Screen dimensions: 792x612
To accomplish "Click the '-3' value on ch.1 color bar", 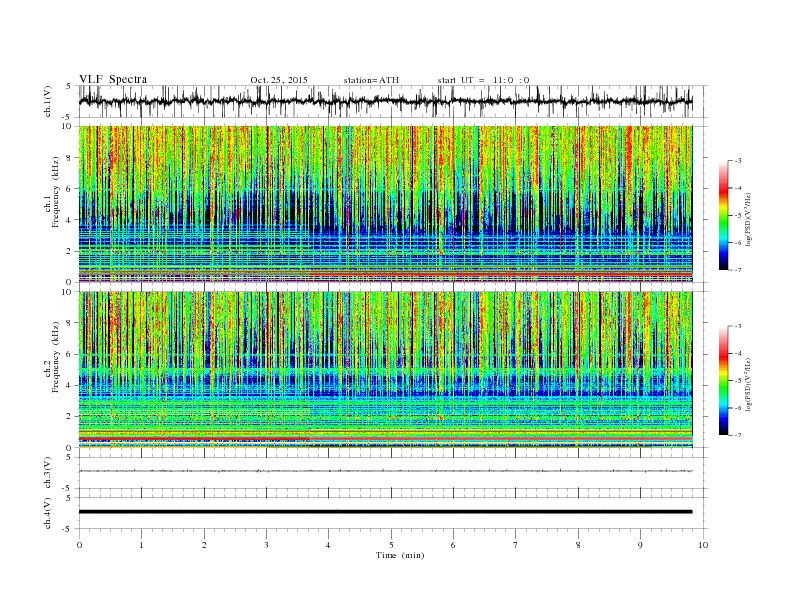I will click(x=738, y=161).
